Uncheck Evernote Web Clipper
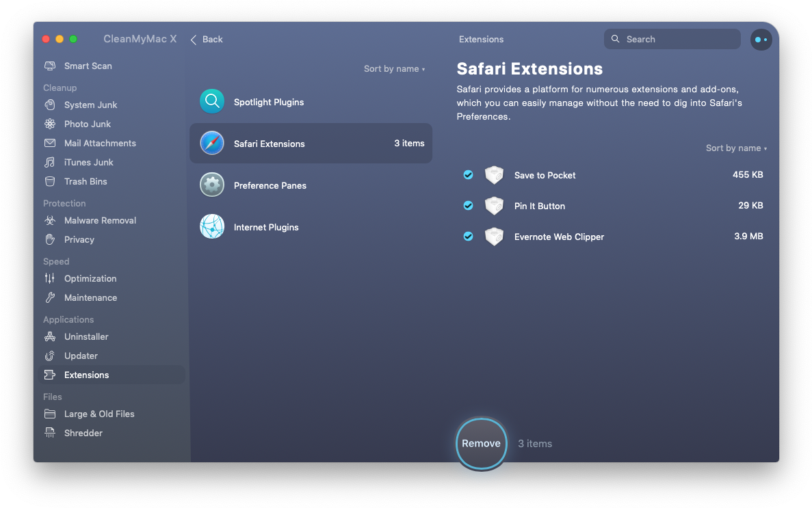 [468, 237]
